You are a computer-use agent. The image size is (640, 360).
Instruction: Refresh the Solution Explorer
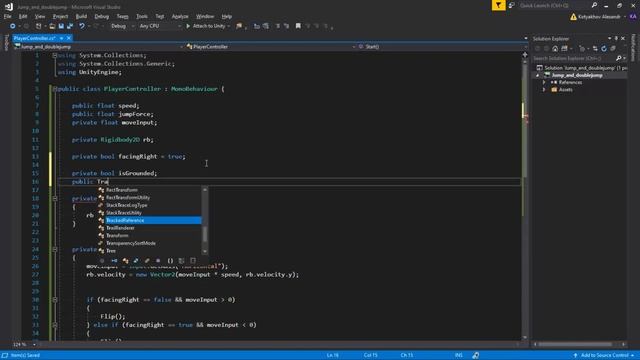click(x=604, y=49)
